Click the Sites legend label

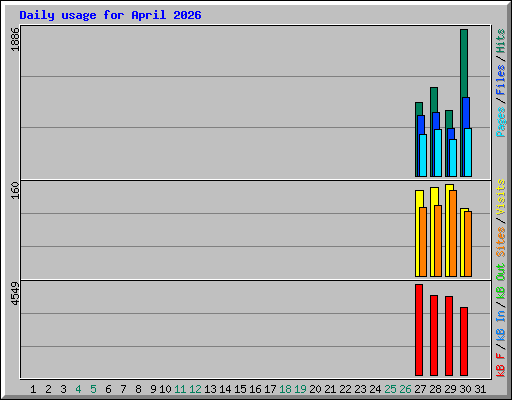coord(500,241)
